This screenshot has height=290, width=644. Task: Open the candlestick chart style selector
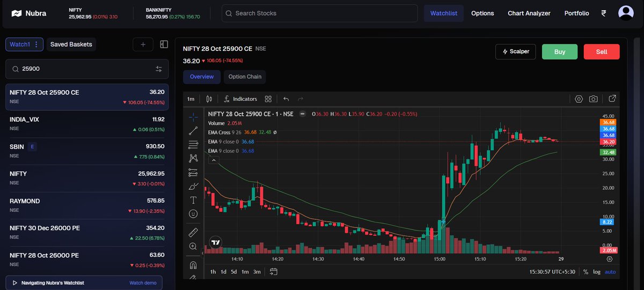[209, 99]
